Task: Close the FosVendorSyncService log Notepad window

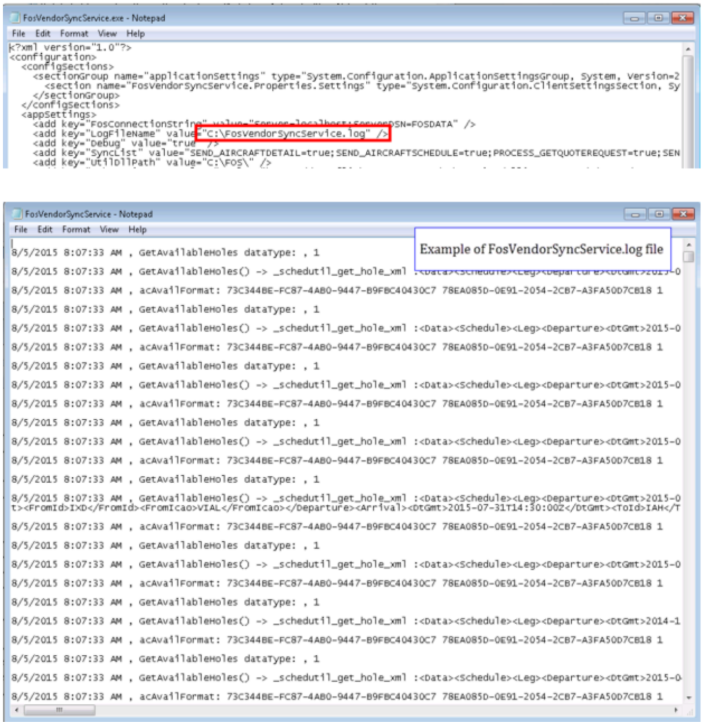Action: pos(681,214)
